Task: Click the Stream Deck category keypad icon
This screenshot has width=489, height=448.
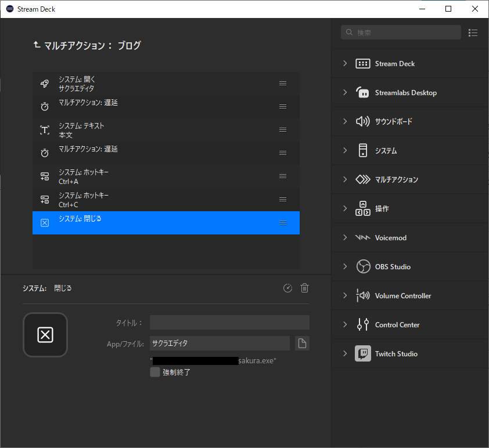Action: tap(363, 64)
